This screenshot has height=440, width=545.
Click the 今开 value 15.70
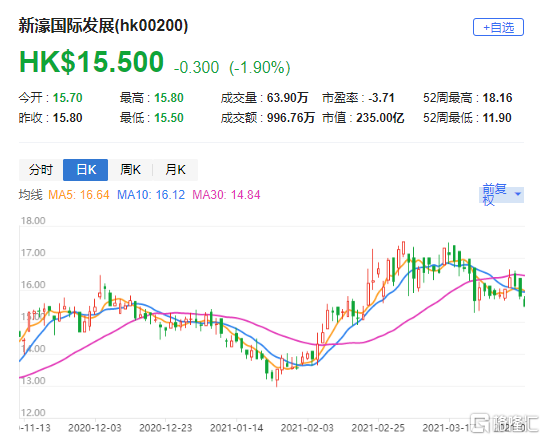(x=67, y=98)
